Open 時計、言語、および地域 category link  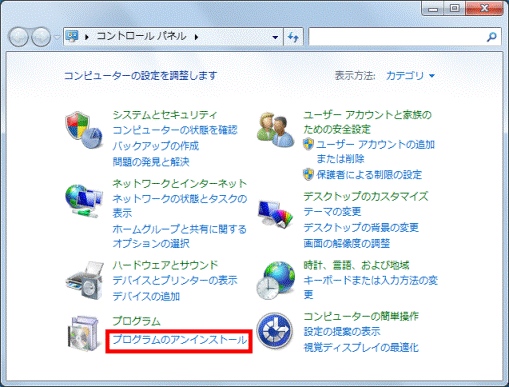[356, 265]
